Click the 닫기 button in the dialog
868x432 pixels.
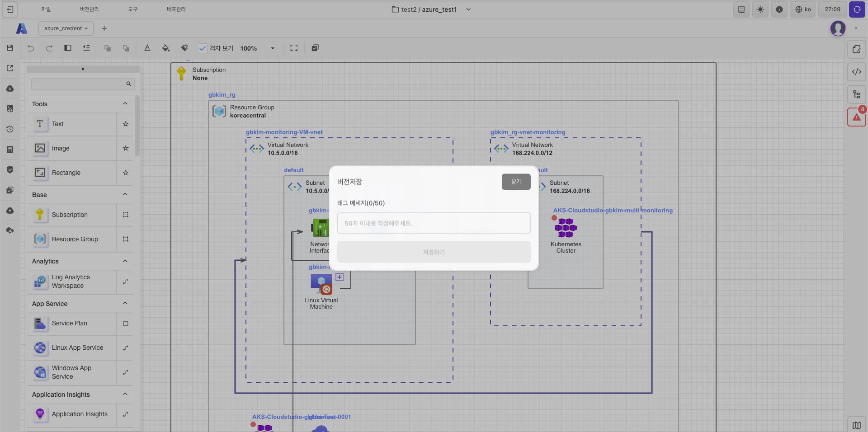pos(516,182)
